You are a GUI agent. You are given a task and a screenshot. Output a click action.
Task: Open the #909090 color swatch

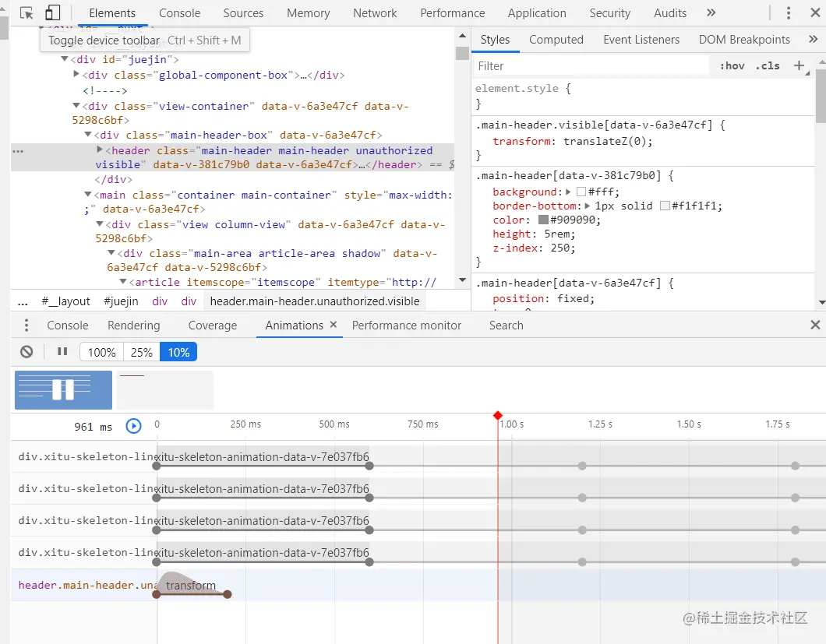pyautogui.click(x=543, y=220)
